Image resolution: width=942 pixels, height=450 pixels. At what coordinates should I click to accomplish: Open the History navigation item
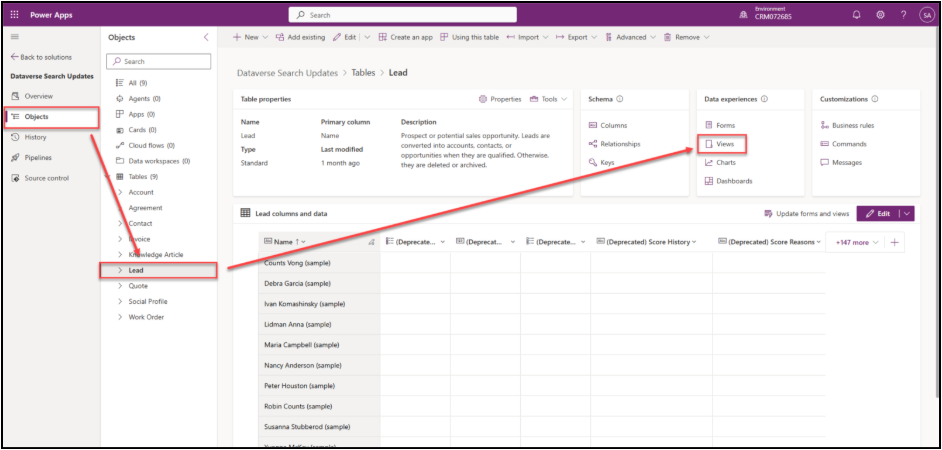click(35, 137)
